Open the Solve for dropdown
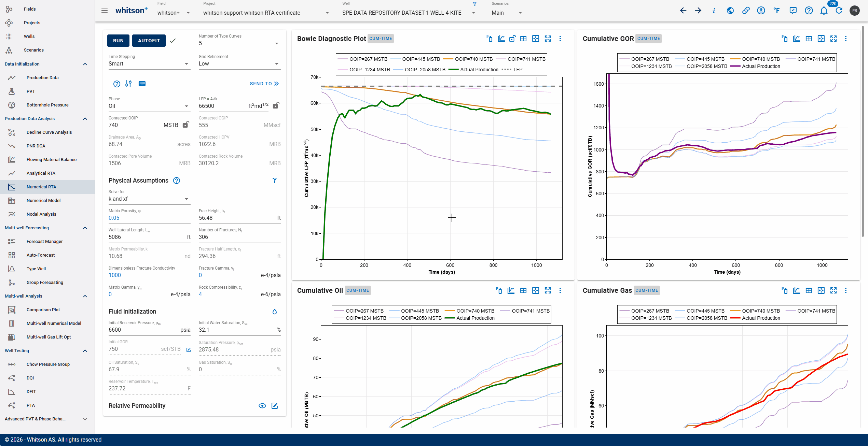 (x=149, y=199)
